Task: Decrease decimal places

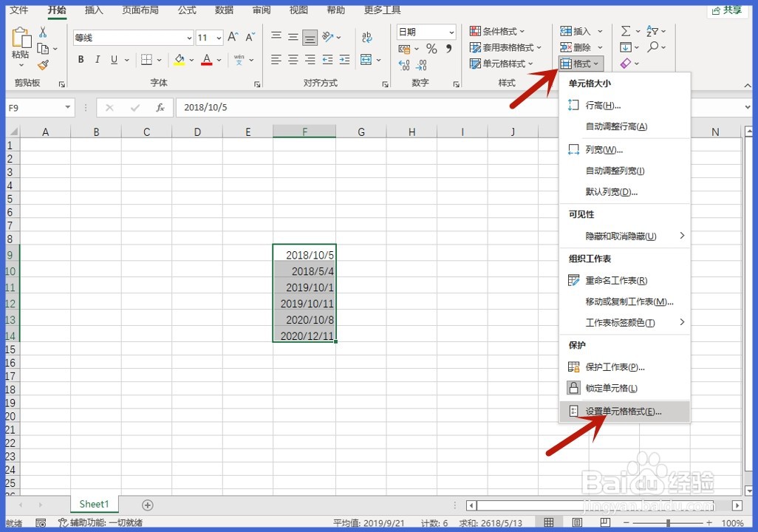Action: [x=421, y=65]
